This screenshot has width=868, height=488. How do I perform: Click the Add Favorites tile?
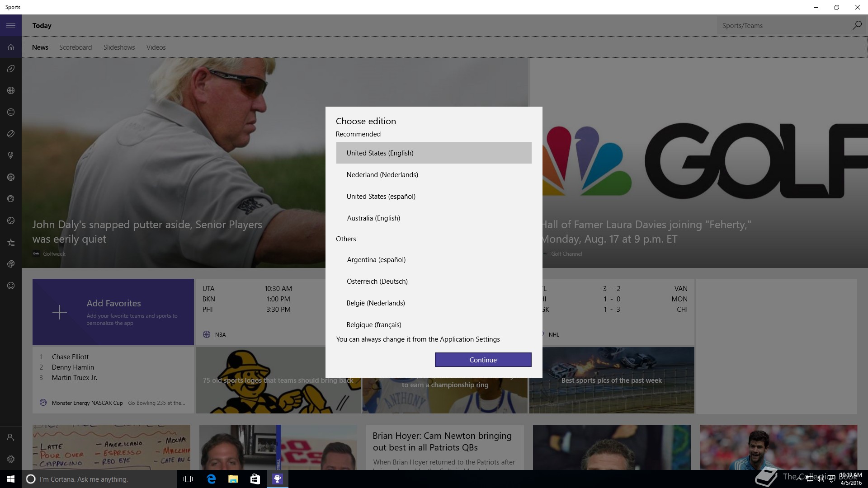(113, 312)
